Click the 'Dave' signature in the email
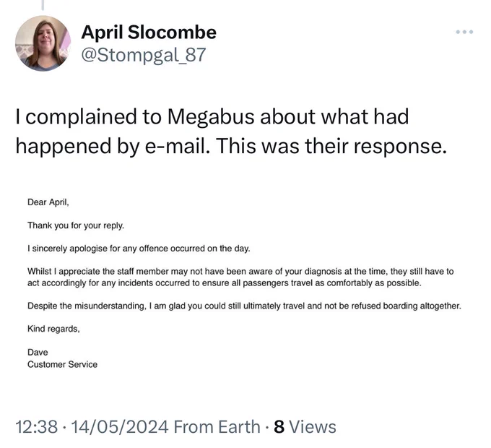The height and width of the screenshot is (448, 491). (38, 353)
